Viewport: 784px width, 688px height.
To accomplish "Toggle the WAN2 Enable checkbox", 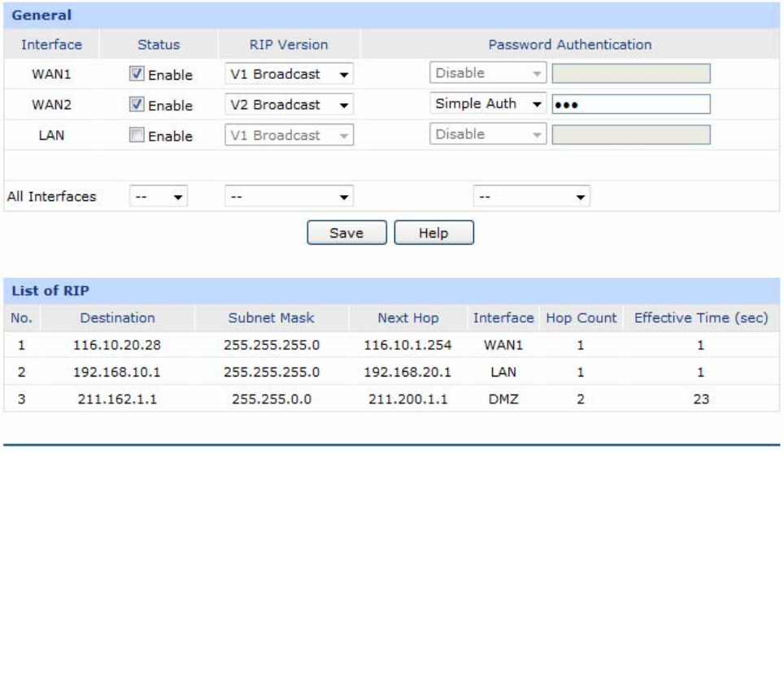I will [x=137, y=105].
